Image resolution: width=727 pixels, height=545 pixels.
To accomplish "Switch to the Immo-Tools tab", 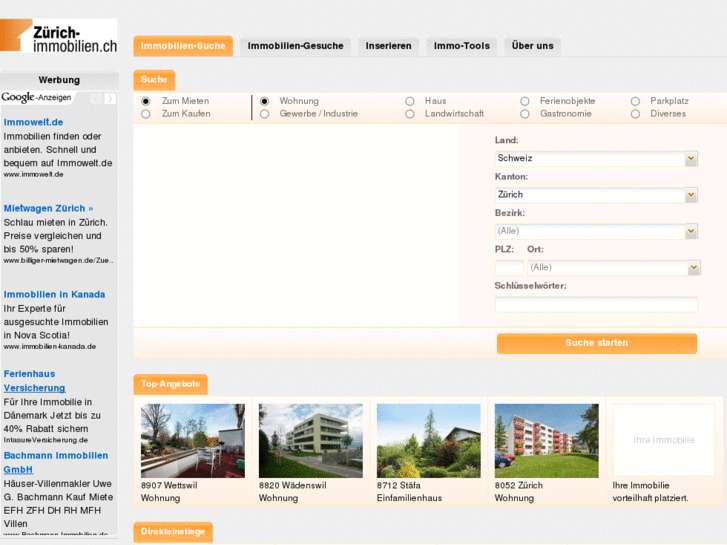I will [x=462, y=46].
